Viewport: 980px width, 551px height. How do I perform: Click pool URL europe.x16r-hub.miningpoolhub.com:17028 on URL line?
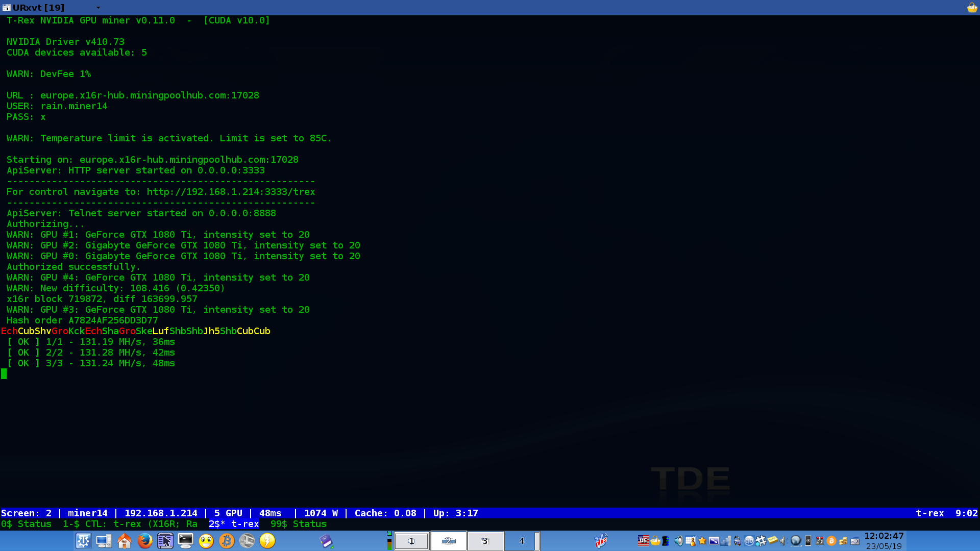[150, 95]
